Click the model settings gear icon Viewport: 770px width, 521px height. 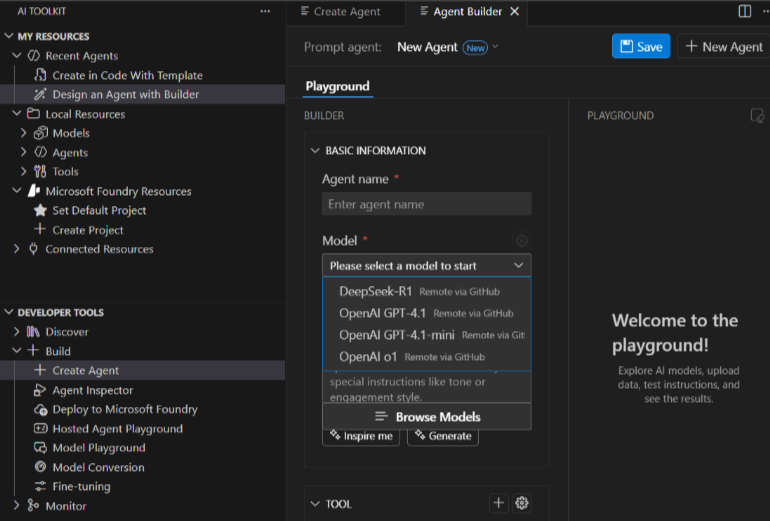coord(521,241)
